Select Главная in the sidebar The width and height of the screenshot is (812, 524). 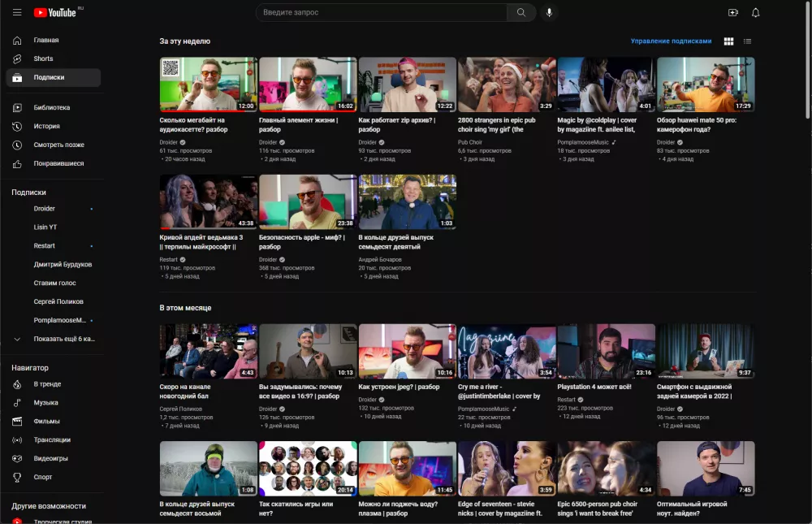pyautogui.click(x=45, y=40)
